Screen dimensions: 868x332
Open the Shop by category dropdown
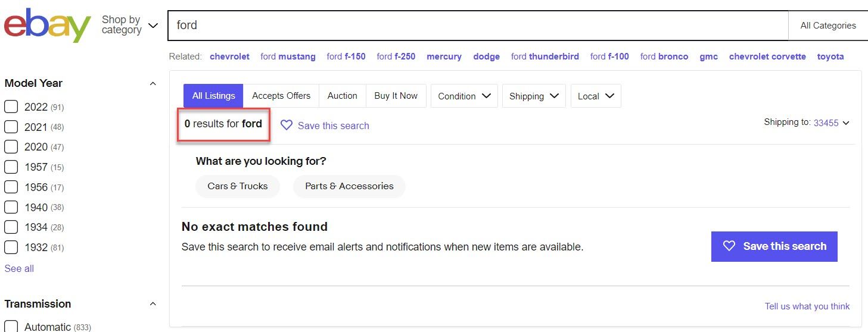tap(130, 25)
